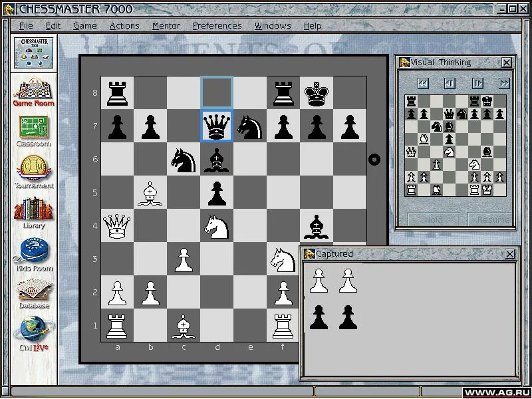Open the Preferences menu
Viewport: 532px width, 399px height.
(x=217, y=26)
